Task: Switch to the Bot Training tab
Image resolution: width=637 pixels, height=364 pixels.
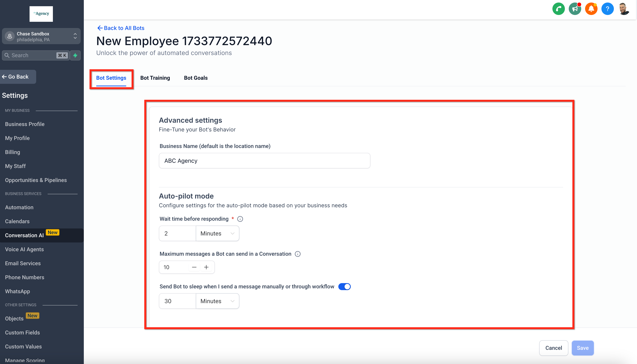Action: 155,78
